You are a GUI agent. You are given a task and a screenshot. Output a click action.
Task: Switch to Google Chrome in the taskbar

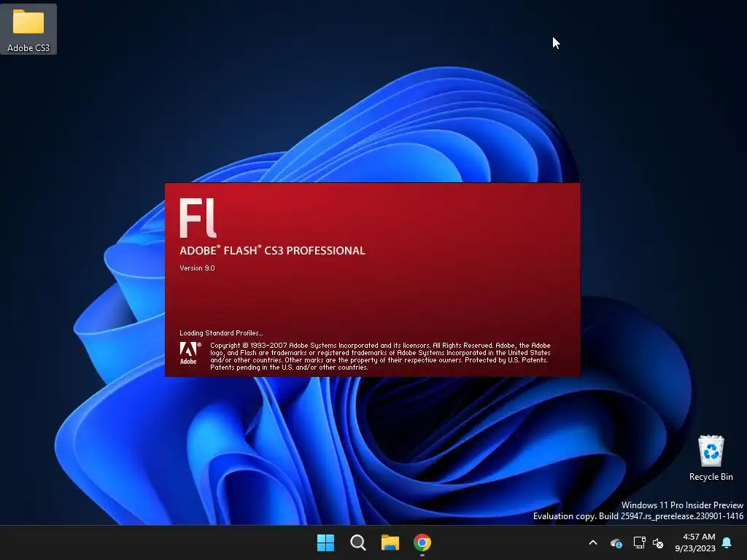click(x=422, y=542)
